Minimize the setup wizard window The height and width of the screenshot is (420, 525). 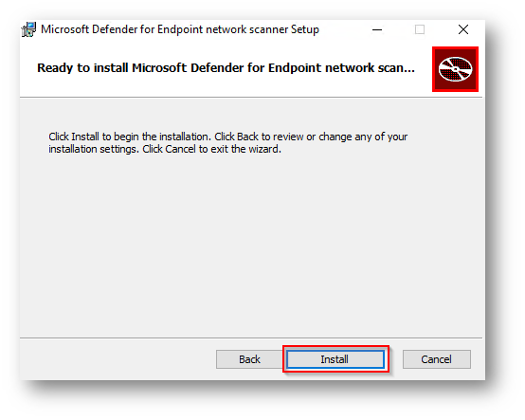point(377,29)
